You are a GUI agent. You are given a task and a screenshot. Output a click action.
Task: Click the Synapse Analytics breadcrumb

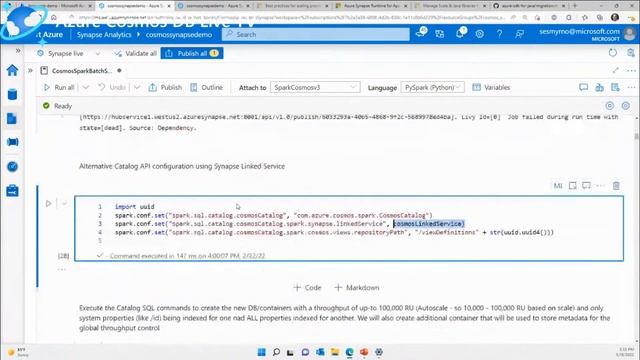104,35
